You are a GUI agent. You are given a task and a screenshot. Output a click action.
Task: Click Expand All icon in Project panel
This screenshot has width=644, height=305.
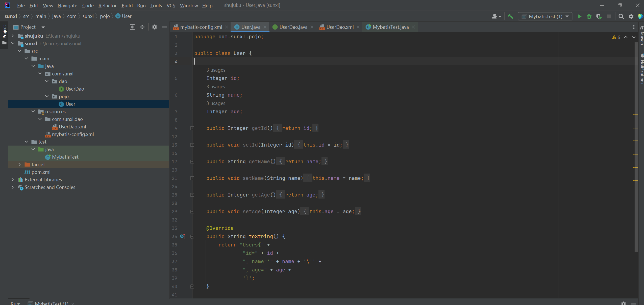[132, 27]
